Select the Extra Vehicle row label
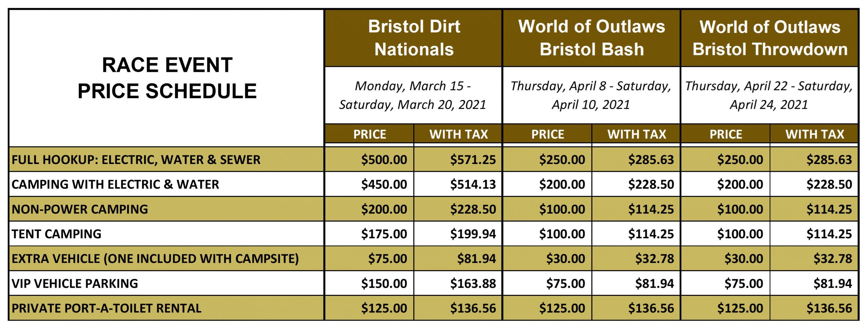 [155, 259]
